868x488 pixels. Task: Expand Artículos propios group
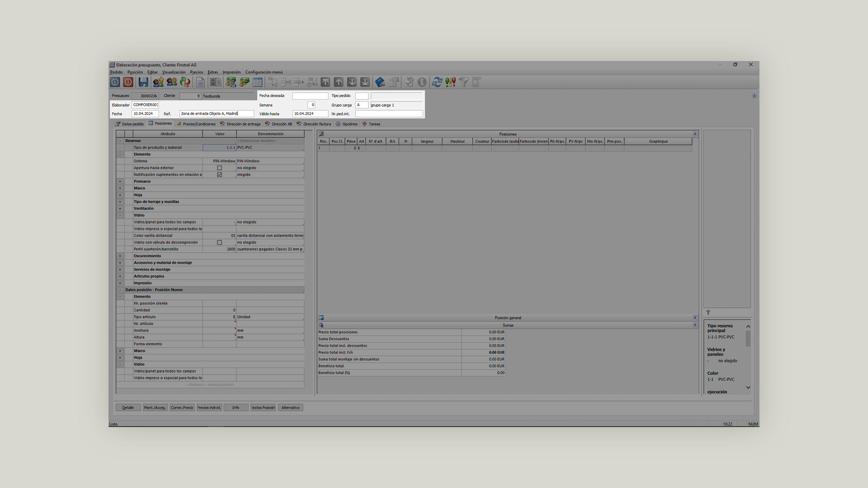click(x=120, y=277)
